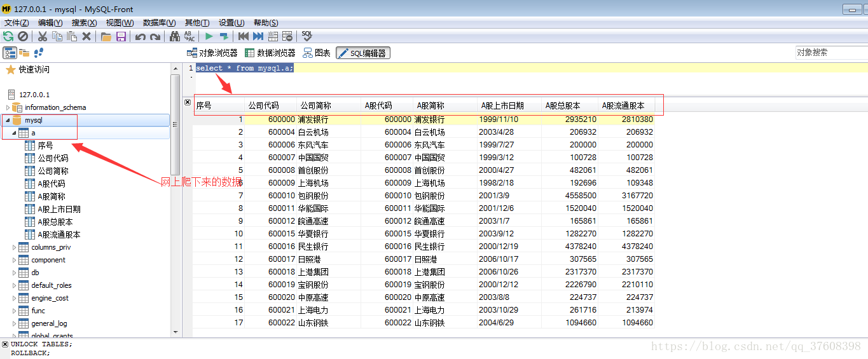Viewport: 868px width, 359px height.
Task: Switch to 对象浏览器 tab
Action: click(212, 53)
